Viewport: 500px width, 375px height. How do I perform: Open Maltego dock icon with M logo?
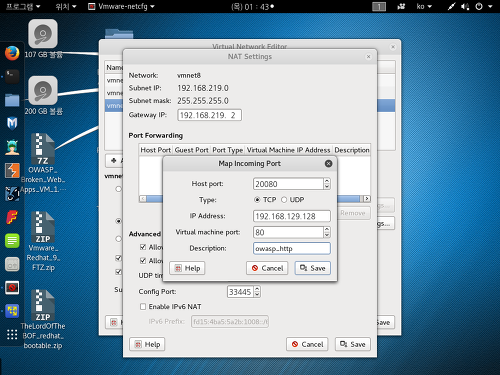12,123
